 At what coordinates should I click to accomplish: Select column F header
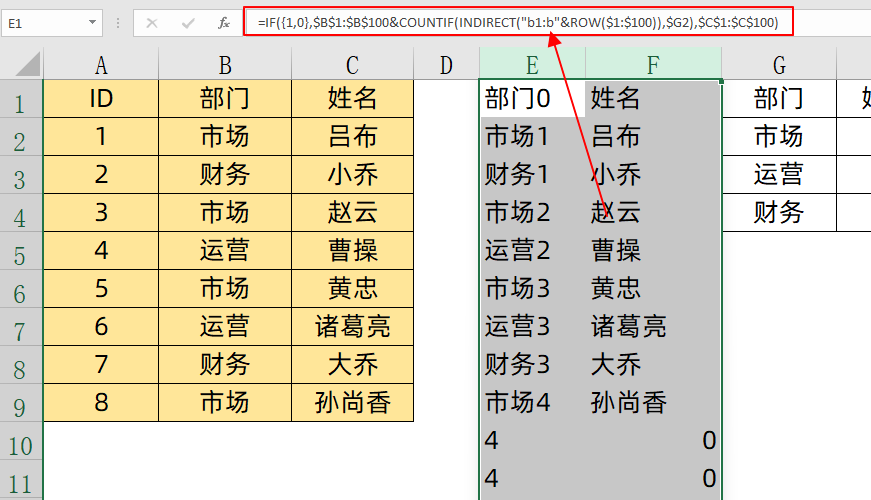[x=653, y=64]
